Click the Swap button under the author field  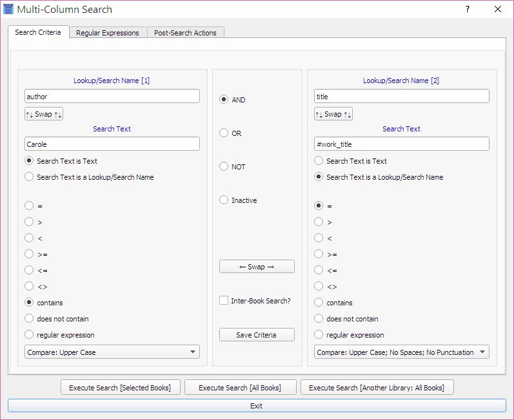point(44,114)
